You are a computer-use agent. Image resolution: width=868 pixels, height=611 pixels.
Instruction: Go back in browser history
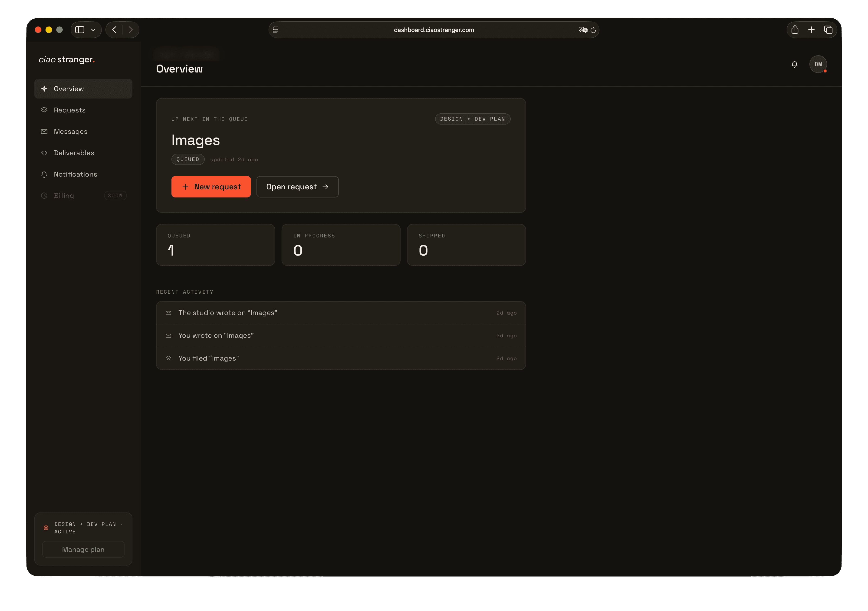[114, 30]
